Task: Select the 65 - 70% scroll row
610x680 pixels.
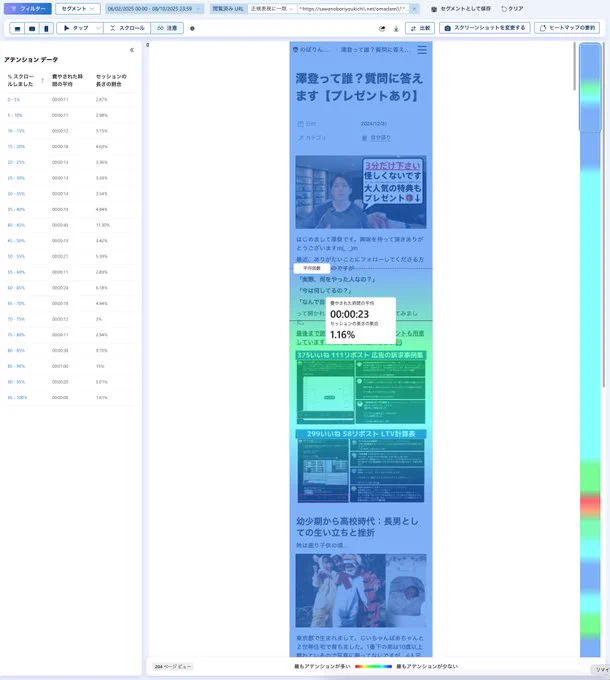Action: 69,304
